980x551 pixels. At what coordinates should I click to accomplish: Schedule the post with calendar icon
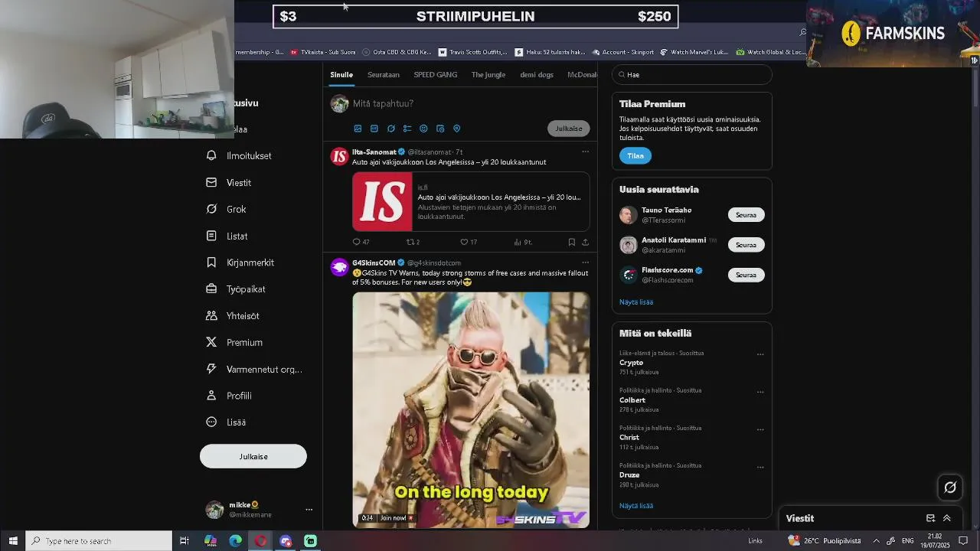[x=440, y=129]
